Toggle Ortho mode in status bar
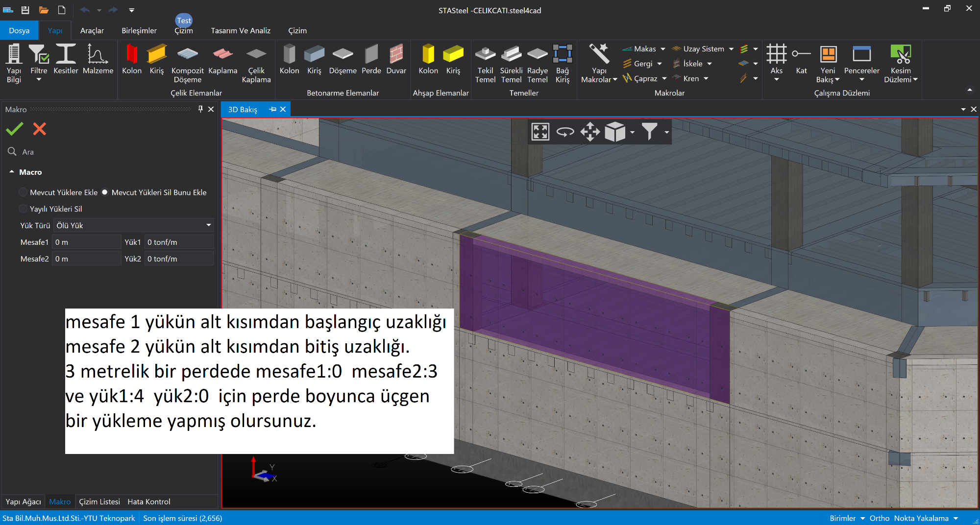This screenshot has width=980, height=525. click(x=879, y=518)
